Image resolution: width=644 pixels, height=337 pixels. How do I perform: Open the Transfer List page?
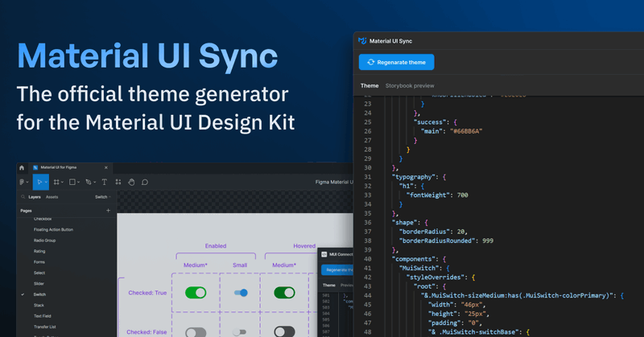[x=45, y=327]
